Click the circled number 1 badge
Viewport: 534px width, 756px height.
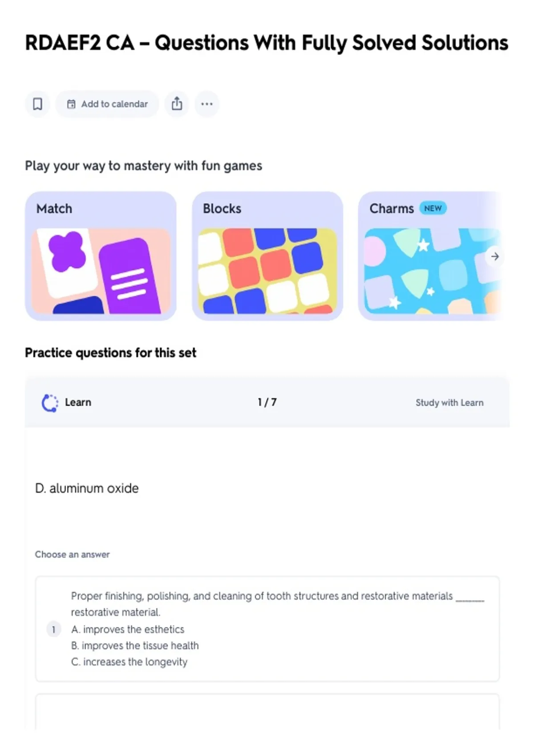click(x=54, y=629)
